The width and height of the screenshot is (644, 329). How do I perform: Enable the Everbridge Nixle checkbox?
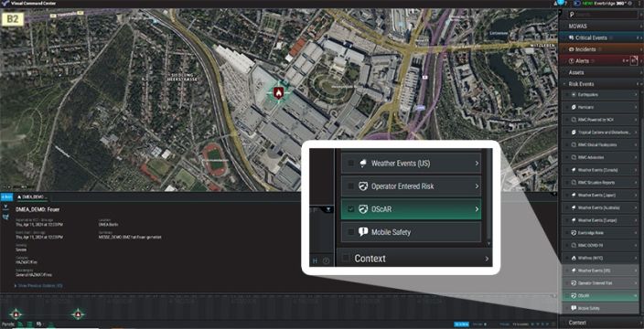(568, 233)
